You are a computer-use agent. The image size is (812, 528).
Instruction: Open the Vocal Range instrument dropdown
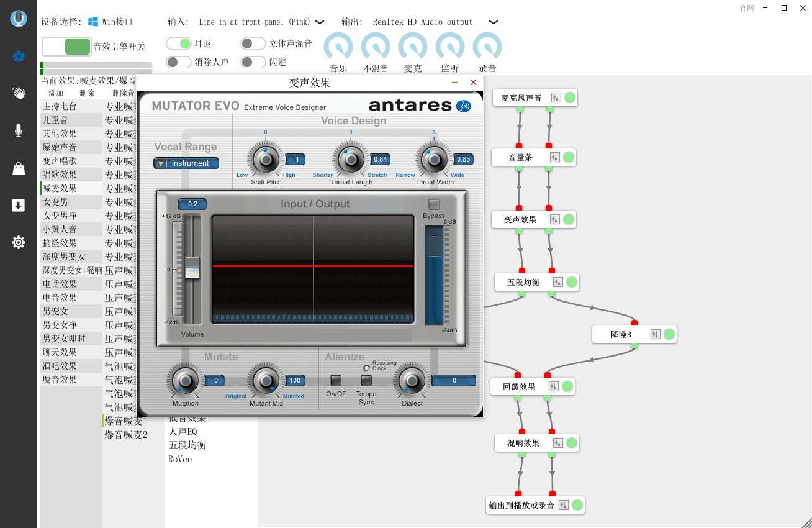coord(186,163)
